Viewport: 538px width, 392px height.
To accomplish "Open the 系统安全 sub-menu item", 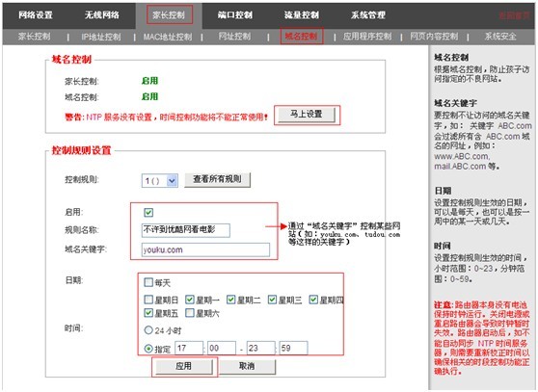I will pos(500,37).
